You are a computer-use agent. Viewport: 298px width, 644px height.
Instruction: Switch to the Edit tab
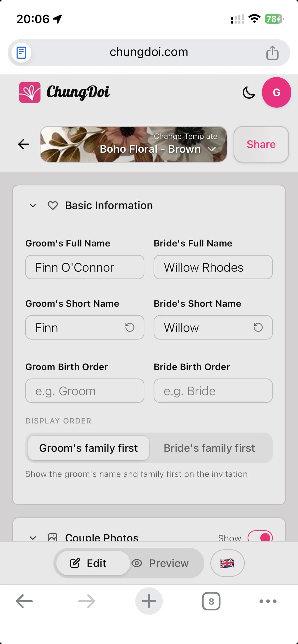(88, 563)
